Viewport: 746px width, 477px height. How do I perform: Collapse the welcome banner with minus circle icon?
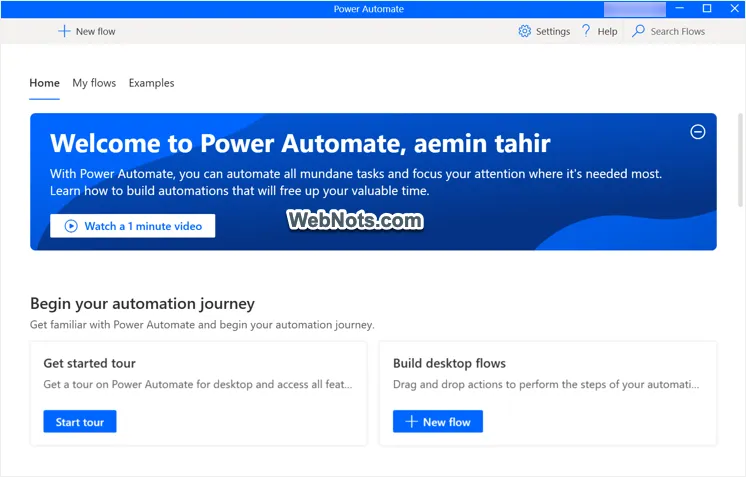[x=697, y=132]
